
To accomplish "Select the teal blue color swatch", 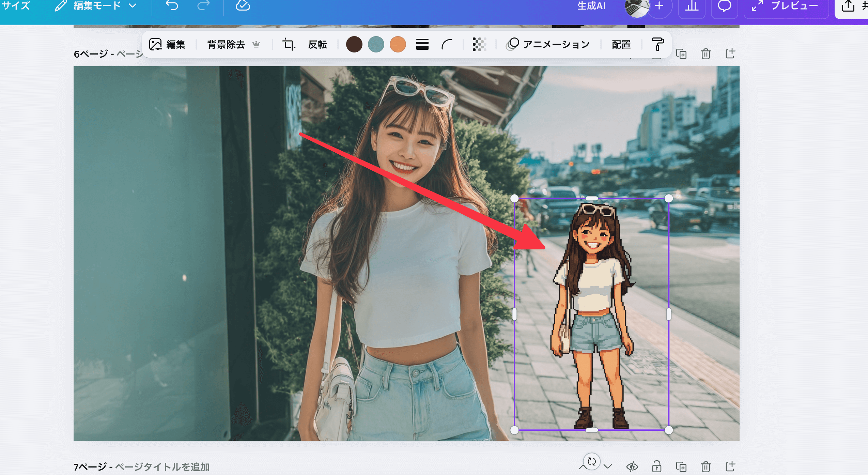I will pos(376,44).
